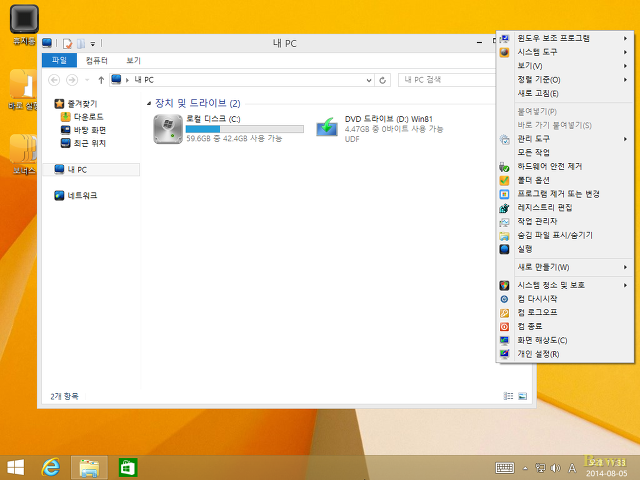Open the quick access toolbar customize arrow

[93, 44]
